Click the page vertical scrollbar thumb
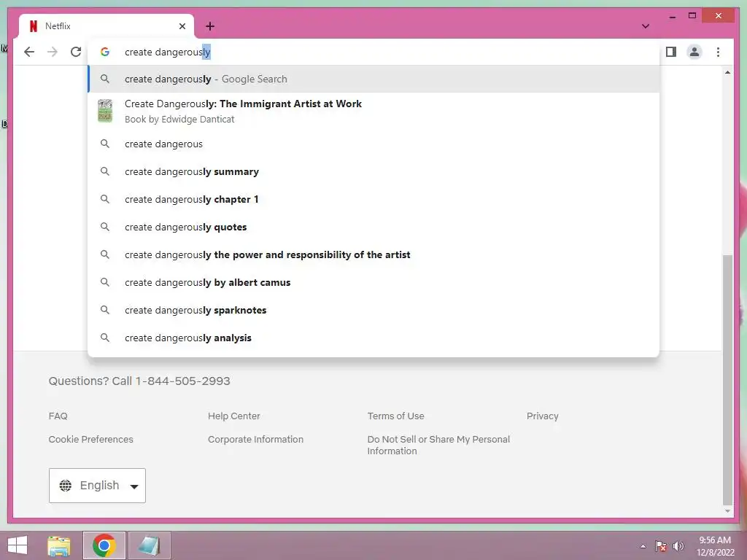 point(727,379)
